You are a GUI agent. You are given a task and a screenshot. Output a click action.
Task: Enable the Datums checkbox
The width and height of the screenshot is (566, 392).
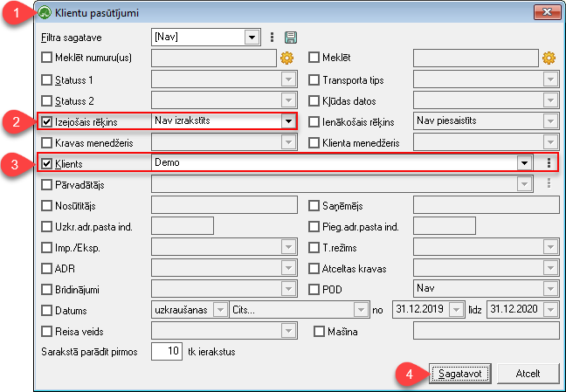pyautogui.click(x=46, y=310)
